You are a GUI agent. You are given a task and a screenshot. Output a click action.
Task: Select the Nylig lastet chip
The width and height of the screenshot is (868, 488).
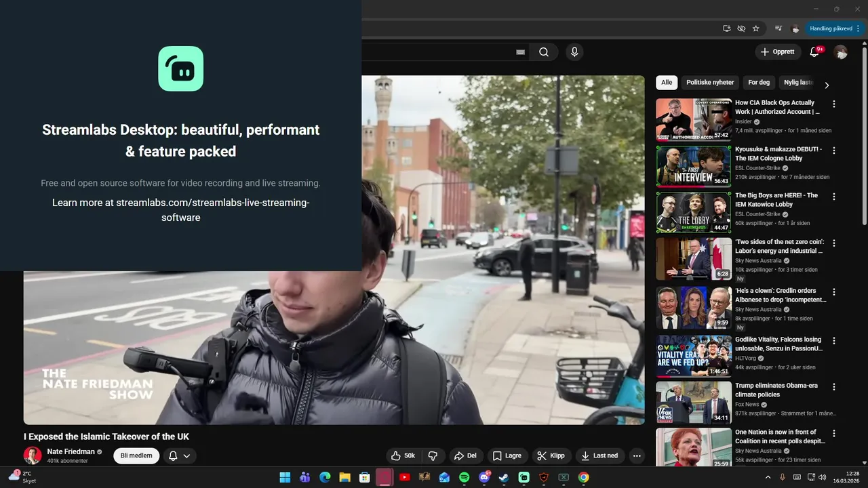click(797, 83)
